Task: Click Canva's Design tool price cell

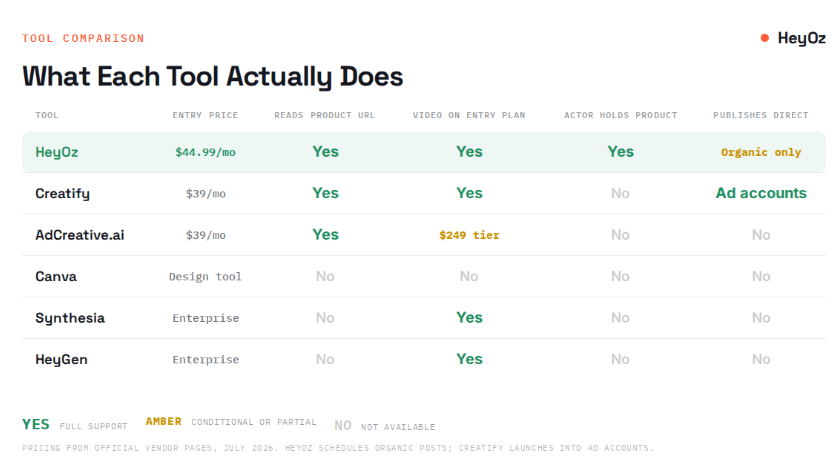Action: [205, 276]
